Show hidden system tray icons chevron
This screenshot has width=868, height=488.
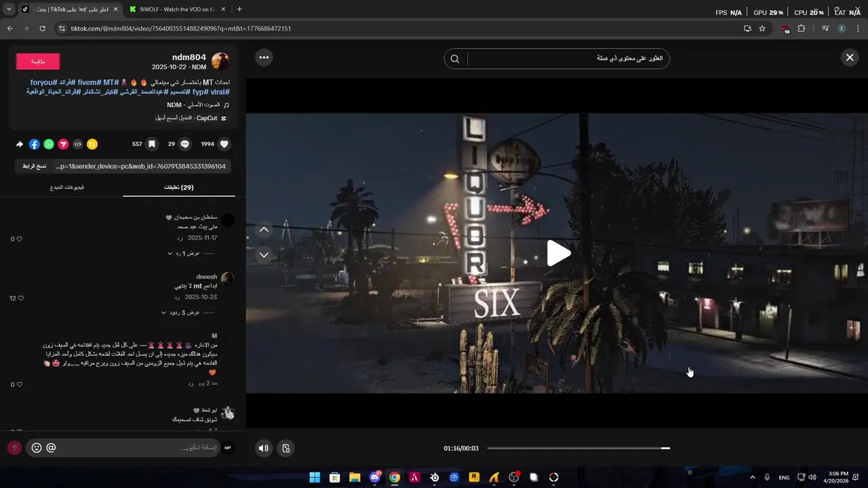752,477
